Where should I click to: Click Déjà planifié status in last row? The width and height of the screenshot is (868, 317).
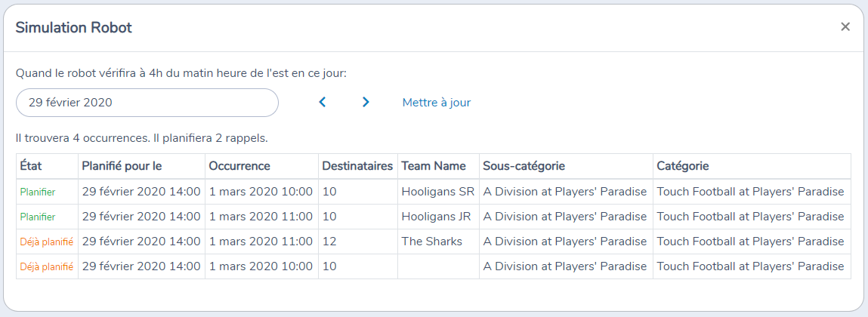(47, 266)
